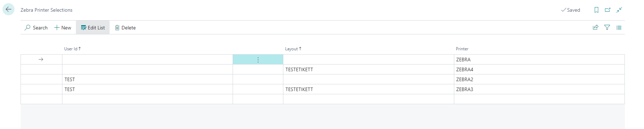Open page in new window icon

click(x=608, y=10)
